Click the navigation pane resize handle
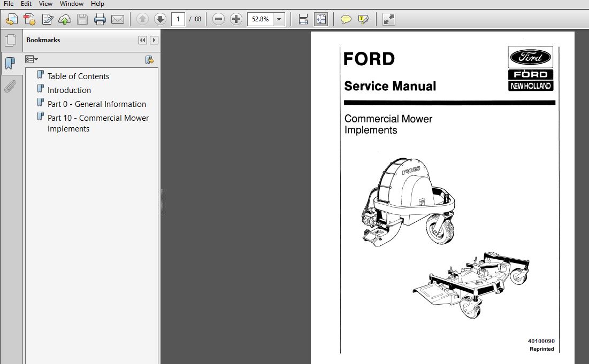This screenshot has height=364, width=589. 162,202
